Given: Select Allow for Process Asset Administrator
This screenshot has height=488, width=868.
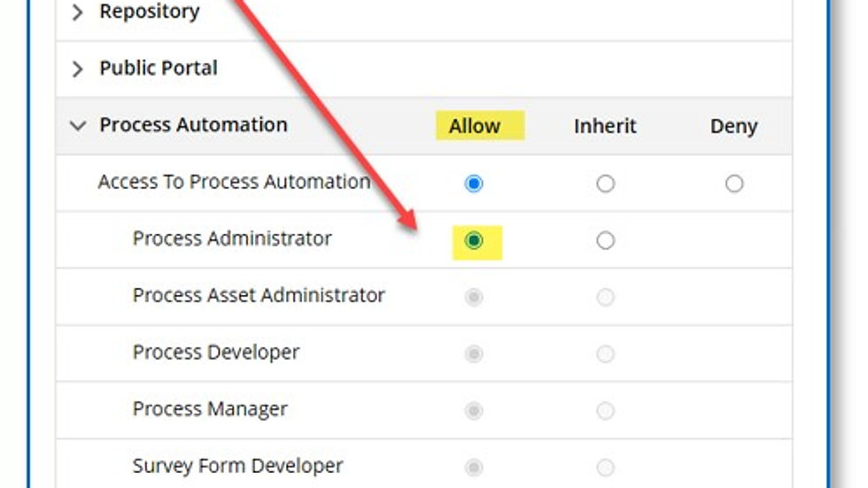Looking at the screenshot, I should click(474, 298).
